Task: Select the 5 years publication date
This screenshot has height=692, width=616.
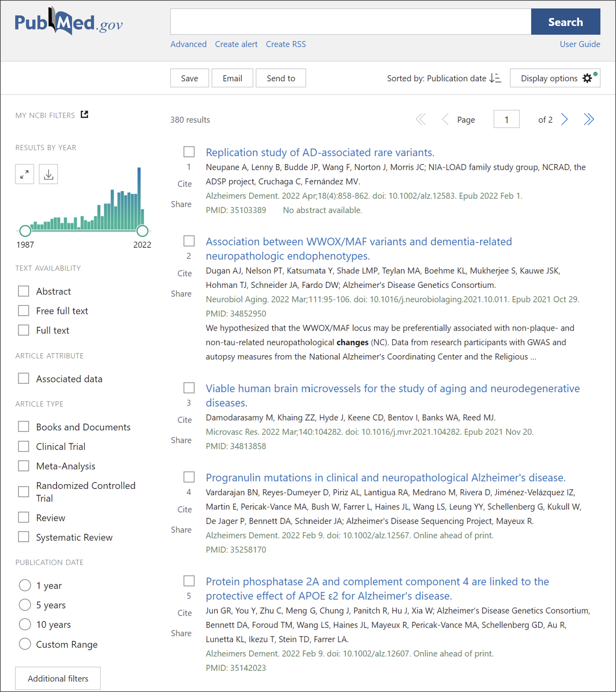Action: point(25,605)
